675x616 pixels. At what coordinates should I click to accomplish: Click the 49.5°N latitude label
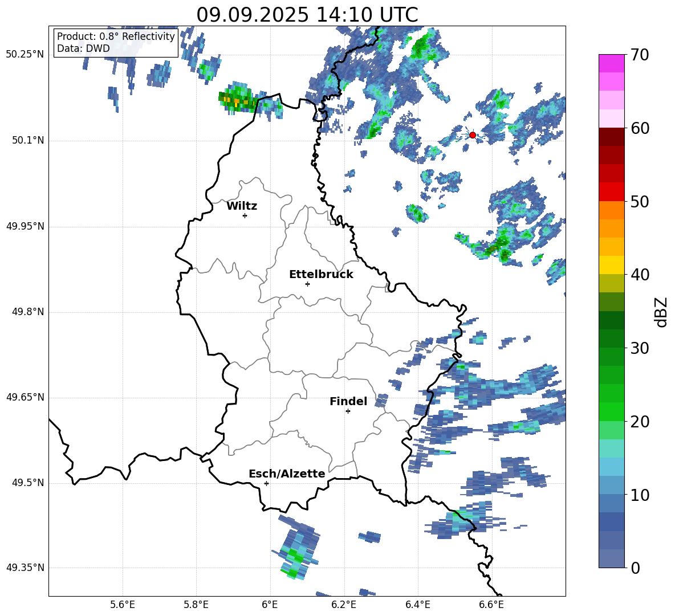click(27, 483)
